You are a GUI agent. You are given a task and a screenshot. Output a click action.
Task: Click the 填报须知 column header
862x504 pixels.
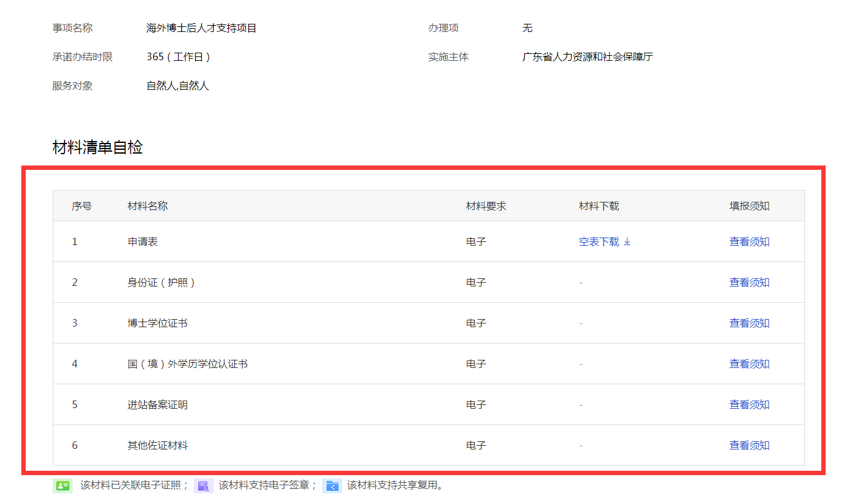coord(749,206)
